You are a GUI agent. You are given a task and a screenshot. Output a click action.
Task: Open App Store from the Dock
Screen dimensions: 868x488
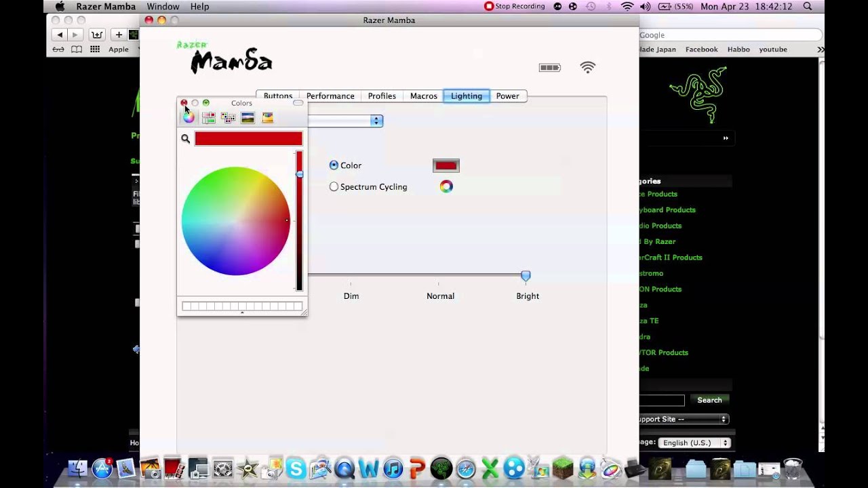102,468
